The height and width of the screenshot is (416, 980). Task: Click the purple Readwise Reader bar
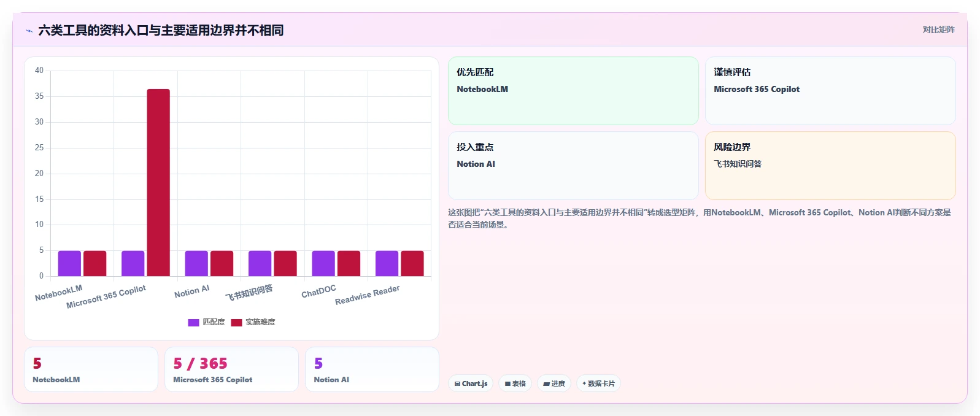point(387,263)
